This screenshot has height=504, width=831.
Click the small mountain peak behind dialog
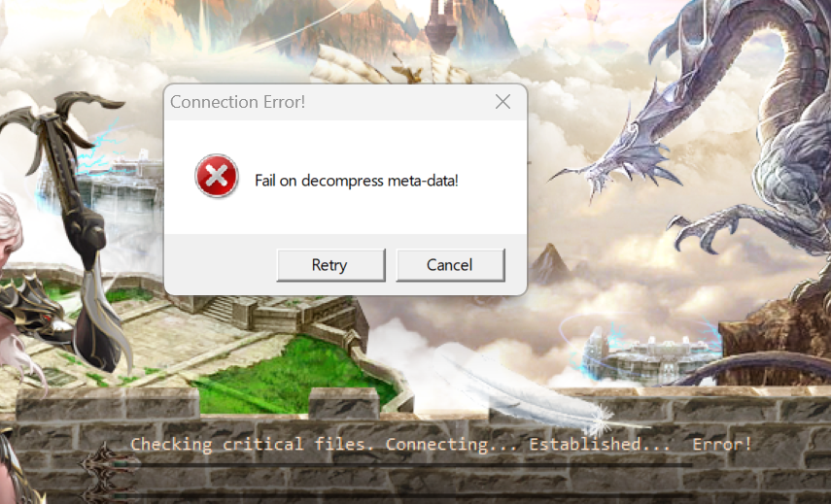tap(549, 263)
